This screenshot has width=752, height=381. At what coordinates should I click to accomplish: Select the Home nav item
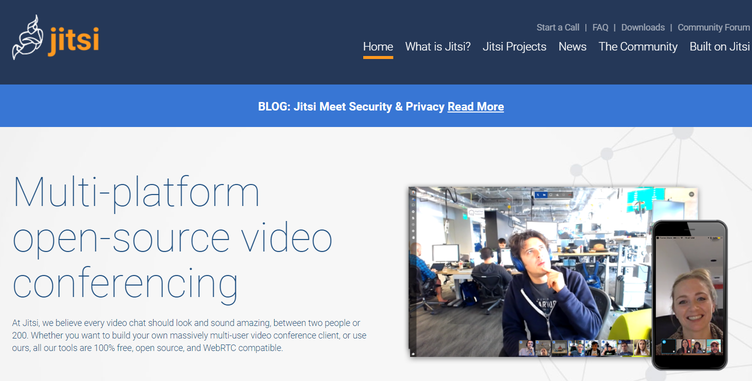click(x=378, y=47)
